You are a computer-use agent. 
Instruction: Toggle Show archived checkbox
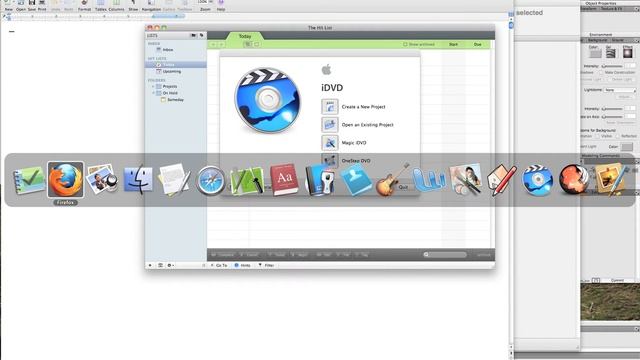405,44
